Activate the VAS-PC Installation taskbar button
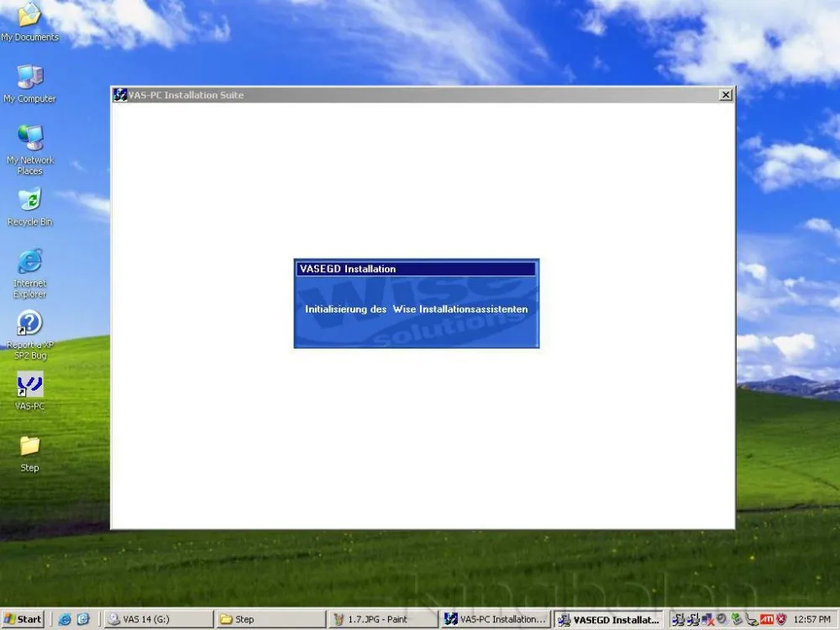This screenshot has height=630, width=840. click(x=496, y=619)
